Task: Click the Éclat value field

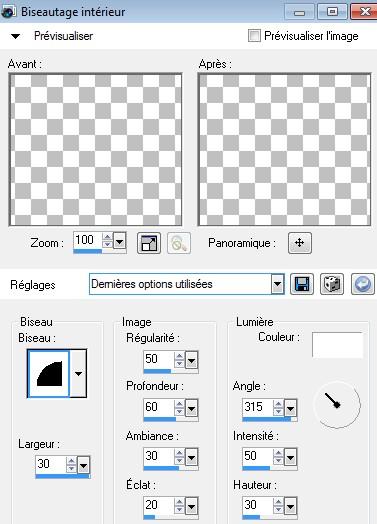Action: [158, 505]
